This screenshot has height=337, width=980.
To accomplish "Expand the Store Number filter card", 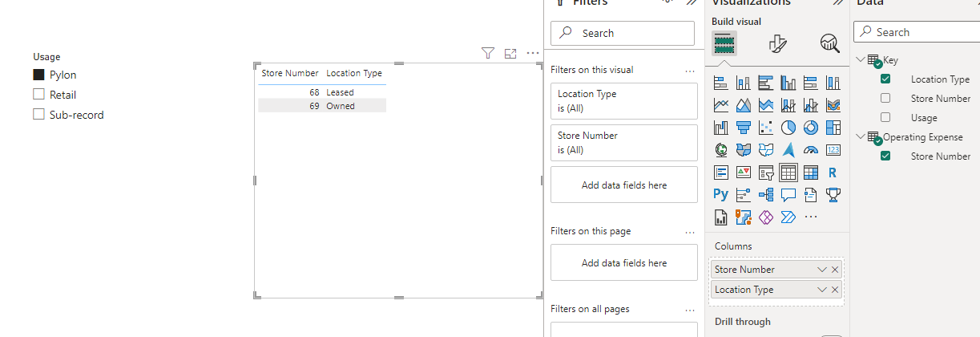I will [x=624, y=143].
